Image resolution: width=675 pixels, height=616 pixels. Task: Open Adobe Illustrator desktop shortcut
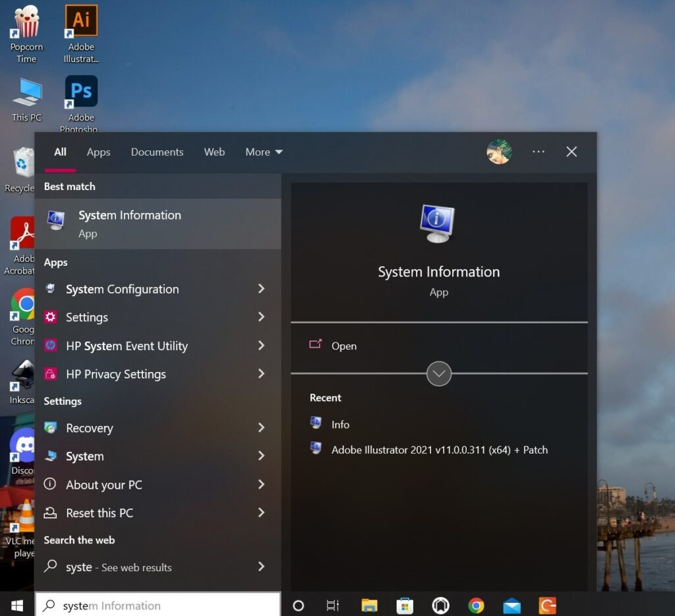point(81,33)
